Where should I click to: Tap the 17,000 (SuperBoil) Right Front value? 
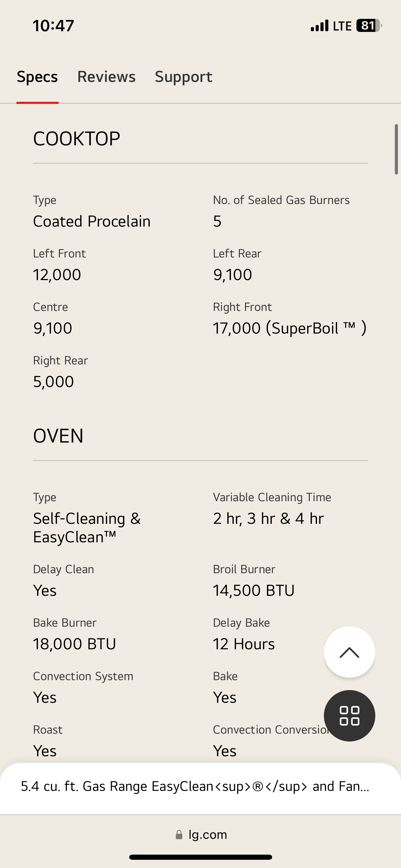click(290, 328)
